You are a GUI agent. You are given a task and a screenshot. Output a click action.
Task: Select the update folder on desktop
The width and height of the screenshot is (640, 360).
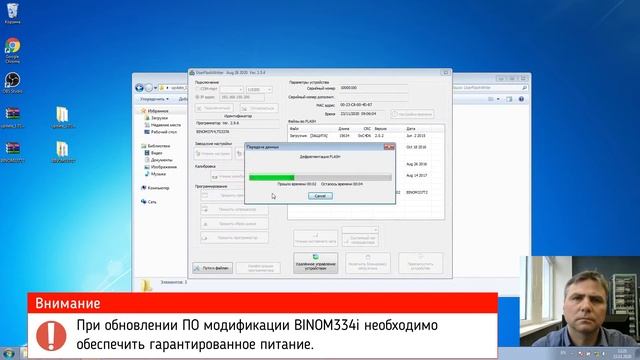point(63,118)
